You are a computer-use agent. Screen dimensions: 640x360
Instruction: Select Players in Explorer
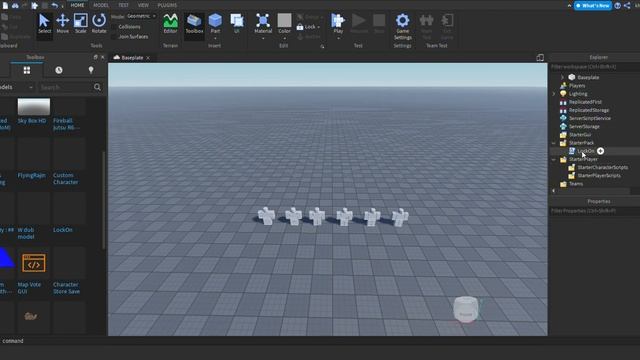coord(577,86)
